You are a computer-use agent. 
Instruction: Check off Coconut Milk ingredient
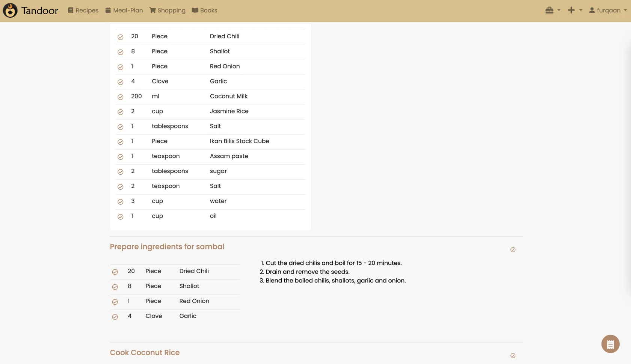point(121,97)
